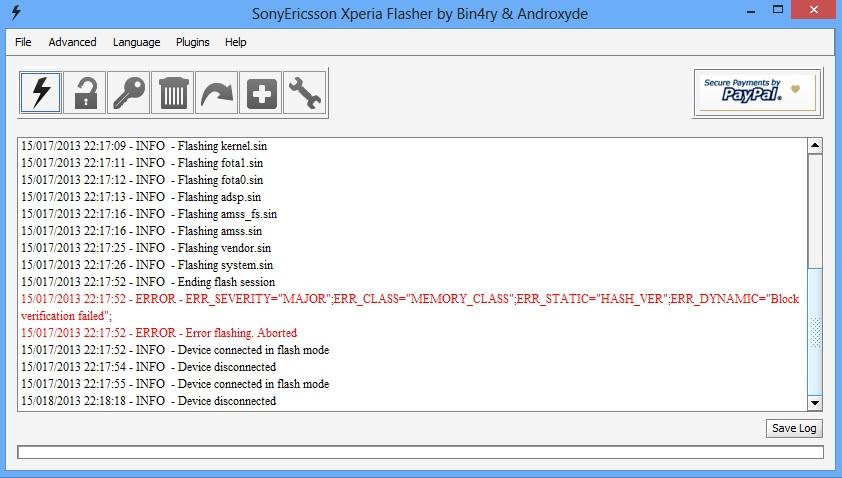The image size is (842, 478).
Task: Click the curved arrow icon in toolbar
Action: pos(217,92)
